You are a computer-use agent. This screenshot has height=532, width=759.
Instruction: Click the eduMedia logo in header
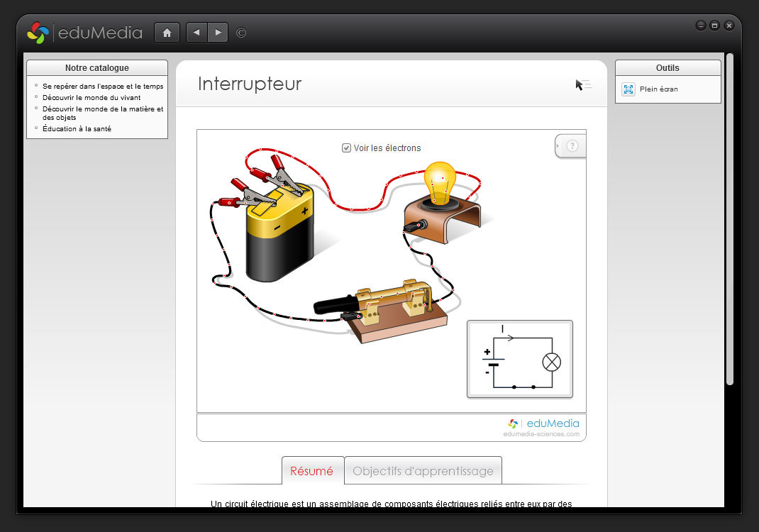84,33
